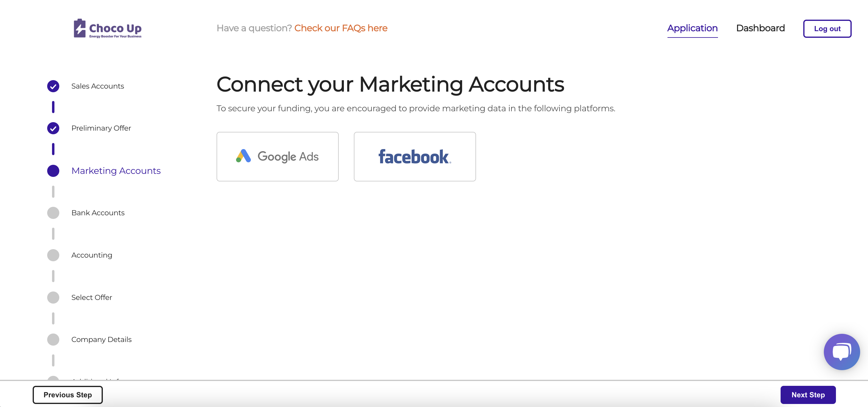
Task: Click the Choco Up logo
Action: pyautogui.click(x=107, y=28)
